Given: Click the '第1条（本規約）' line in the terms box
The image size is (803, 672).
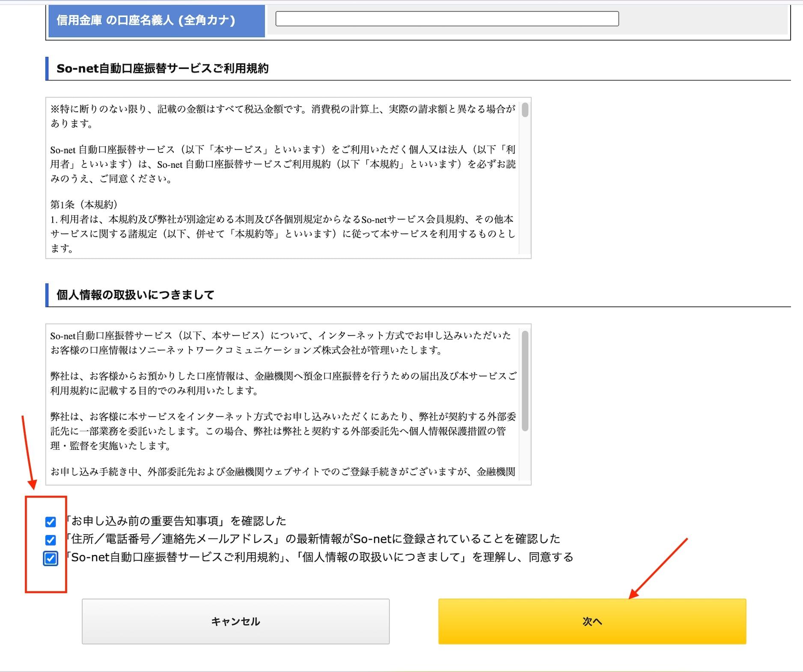Looking at the screenshot, I should (x=84, y=205).
